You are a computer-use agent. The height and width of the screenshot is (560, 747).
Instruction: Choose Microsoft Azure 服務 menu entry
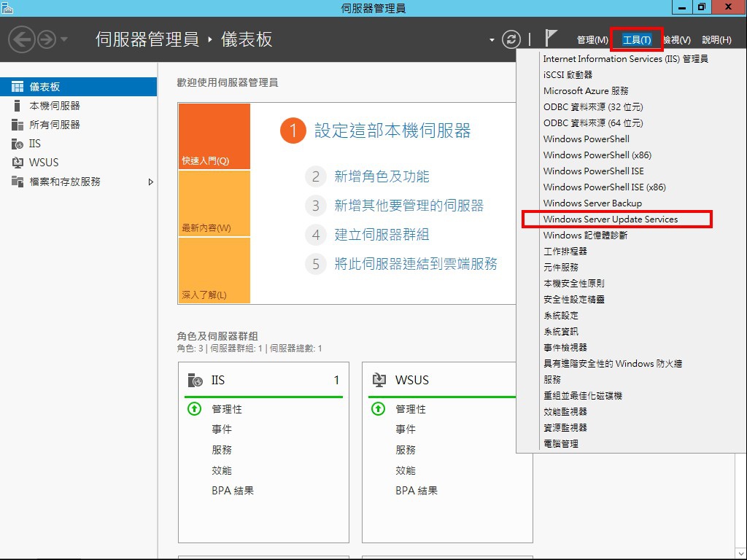(x=586, y=90)
